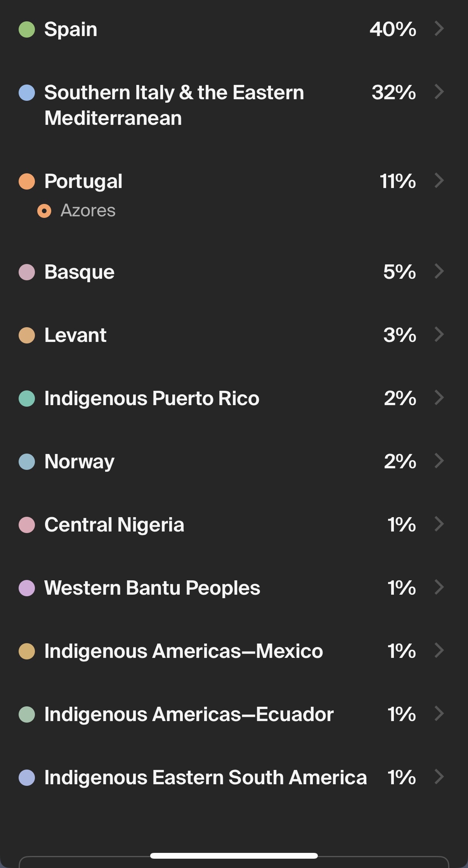The width and height of the screenshot is (468, 868).
Task: Click the purple Western Bantu Peoples dot
Action: 27,588
